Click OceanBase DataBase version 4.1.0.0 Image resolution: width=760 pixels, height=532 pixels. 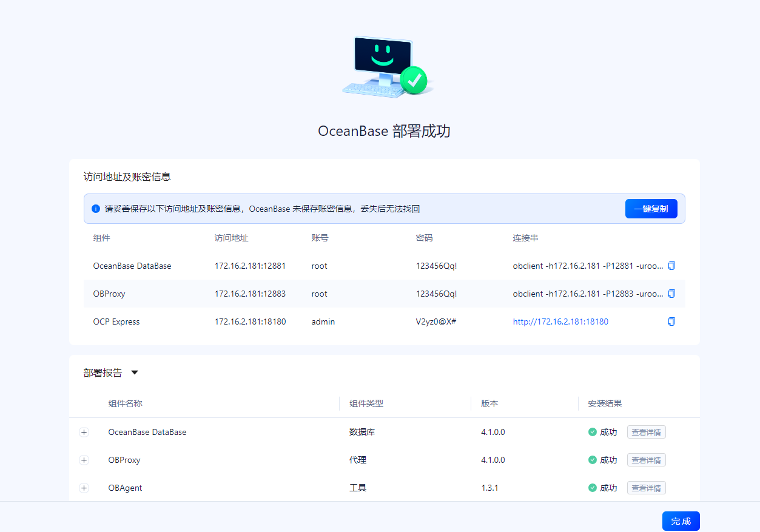(x=493, y=432)
